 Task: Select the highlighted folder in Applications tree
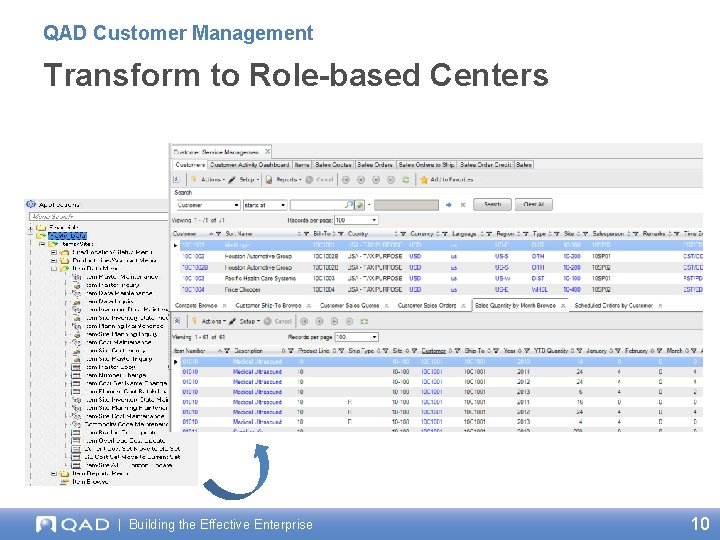click(x=67, y=236)
